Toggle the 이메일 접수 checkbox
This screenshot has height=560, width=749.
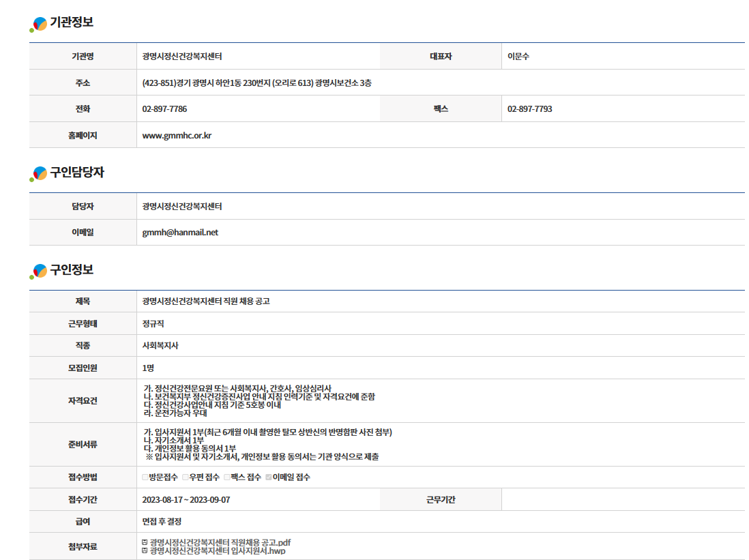(x=269, y=477)
